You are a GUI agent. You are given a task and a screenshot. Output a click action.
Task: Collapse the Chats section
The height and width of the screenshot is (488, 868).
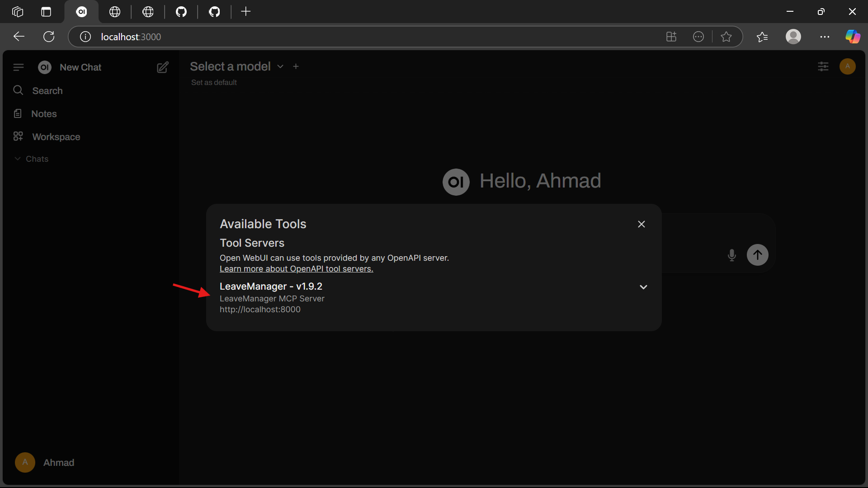pos(32,159)
